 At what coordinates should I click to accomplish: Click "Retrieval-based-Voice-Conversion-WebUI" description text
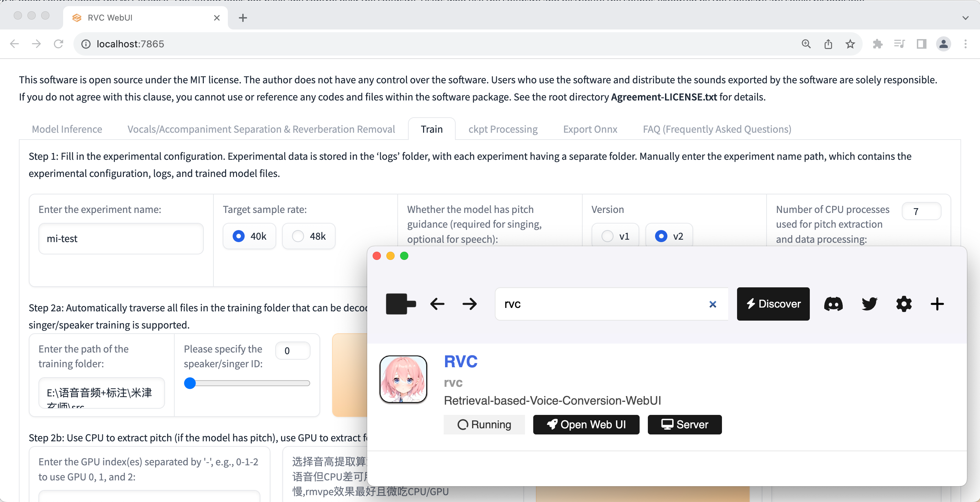click(x=552, y=401)
